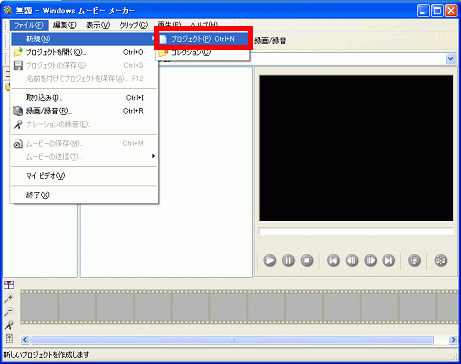Open the 表示(V) menu

pyautogui.click(x=98, y=25)
